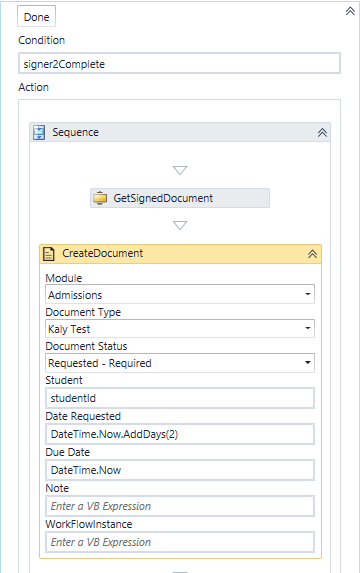Click the Module label
Viewport: 361px width, 573px height.
click(x=64, y=278)
